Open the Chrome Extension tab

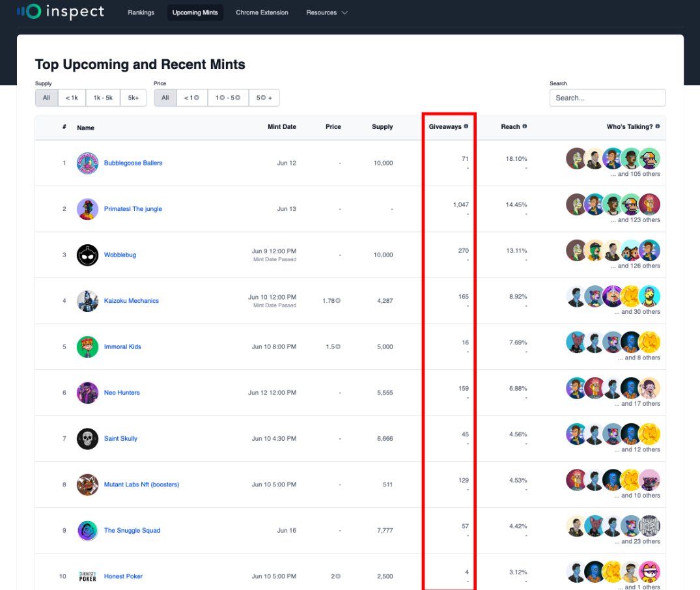[261, 12]
